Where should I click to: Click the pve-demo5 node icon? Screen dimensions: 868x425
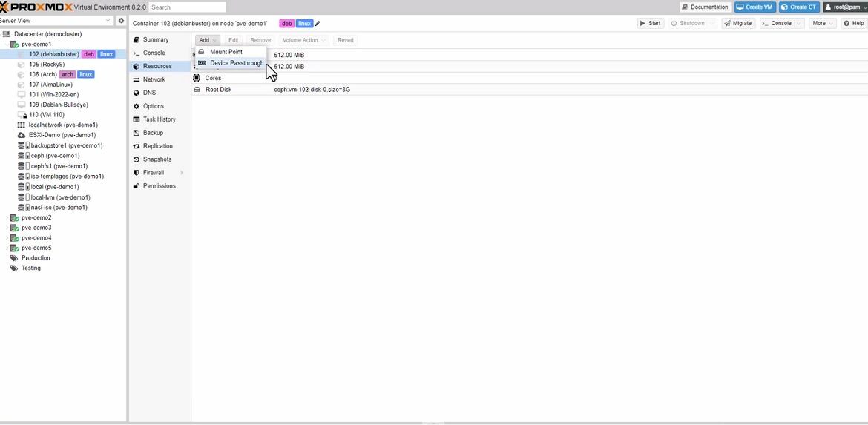[x=15, y=248]
